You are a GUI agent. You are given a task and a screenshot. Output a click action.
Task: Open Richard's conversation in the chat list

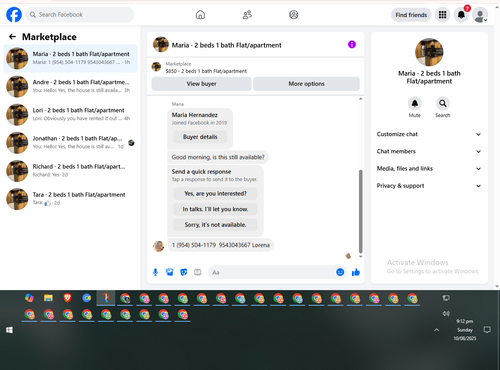click(x=70, y=171)
